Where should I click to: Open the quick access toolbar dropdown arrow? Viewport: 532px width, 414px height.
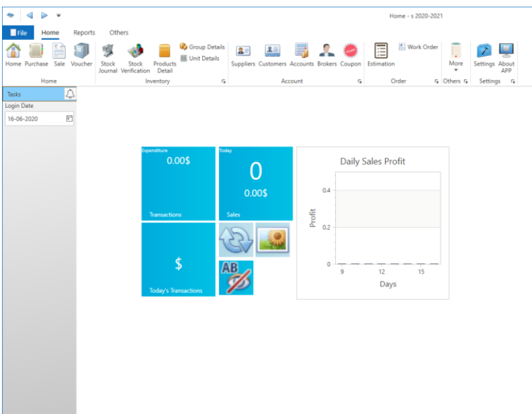[59, 15]
